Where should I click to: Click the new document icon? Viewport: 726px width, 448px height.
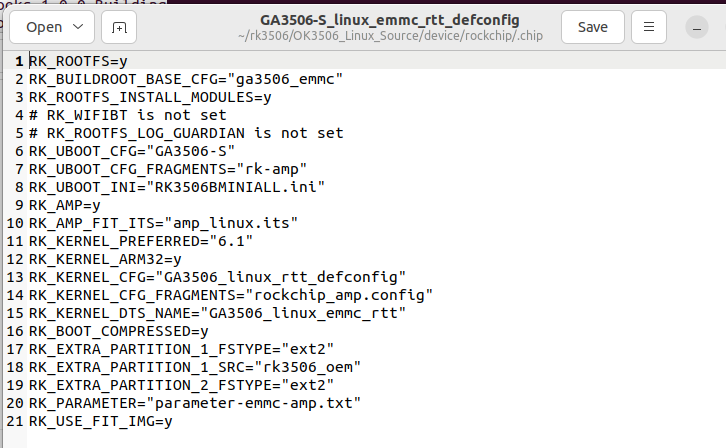click(119, 27)
